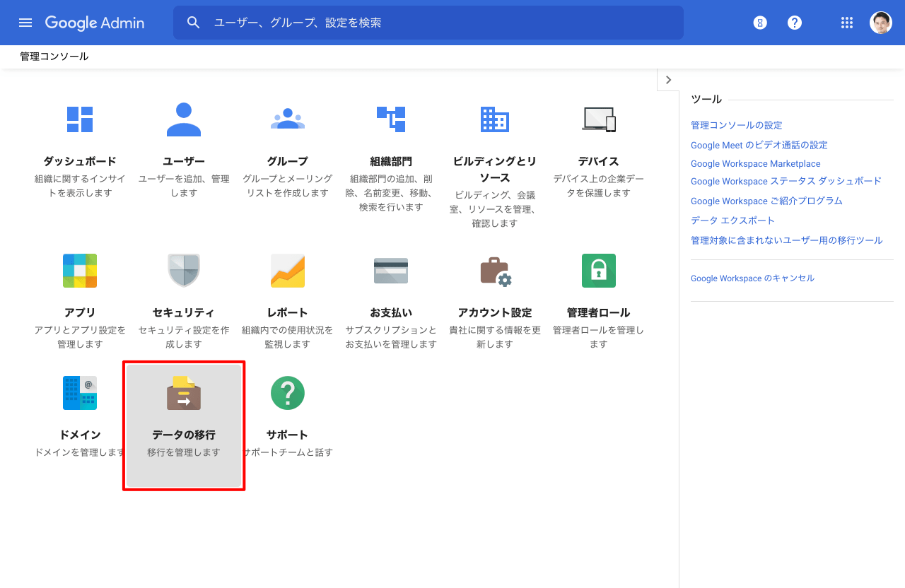Focus the ユーザー、グループ、設定を検索 search field

coord(428,23)
